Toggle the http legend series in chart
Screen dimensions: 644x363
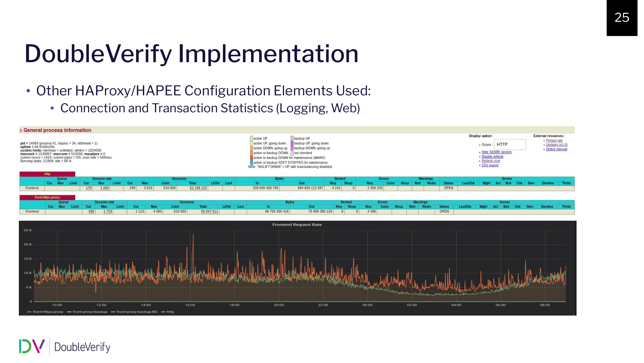coord(168,312)
